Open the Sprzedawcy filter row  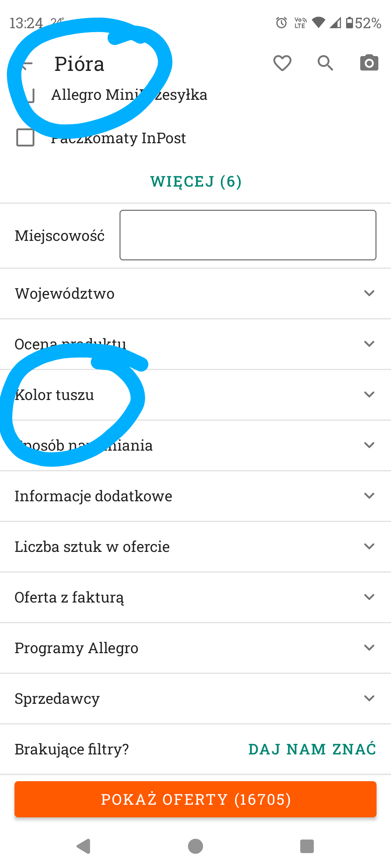195,698
